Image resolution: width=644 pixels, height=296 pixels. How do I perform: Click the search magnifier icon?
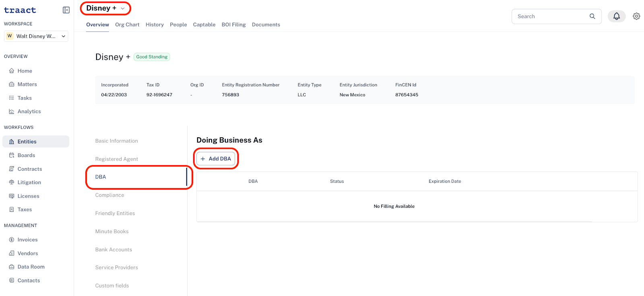592,17
